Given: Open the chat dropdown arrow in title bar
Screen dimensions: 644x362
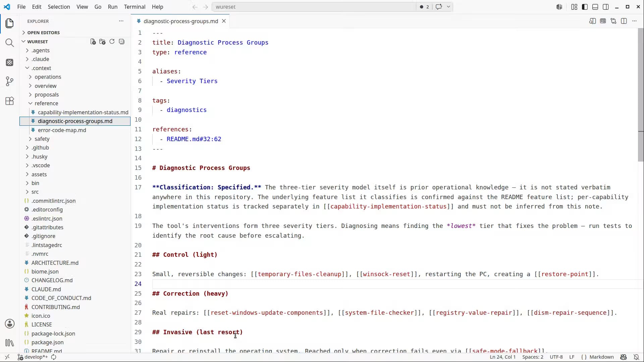Looking at the screenshot, I should click(x=448, y=7).
